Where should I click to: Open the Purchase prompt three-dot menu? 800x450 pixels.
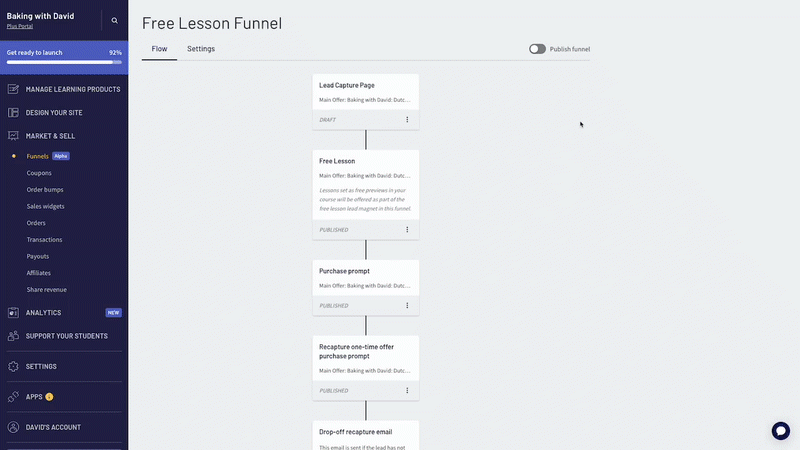[x=407, y=306]
